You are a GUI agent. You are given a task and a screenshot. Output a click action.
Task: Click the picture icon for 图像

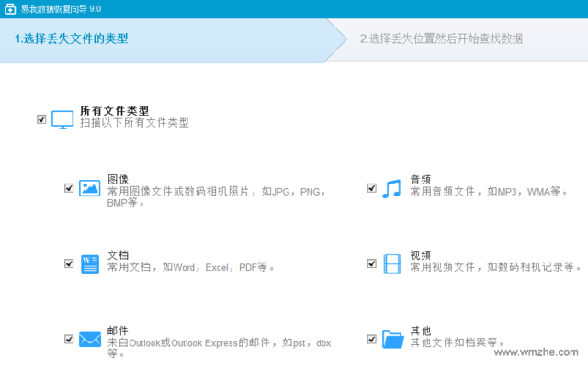[90, 188]
